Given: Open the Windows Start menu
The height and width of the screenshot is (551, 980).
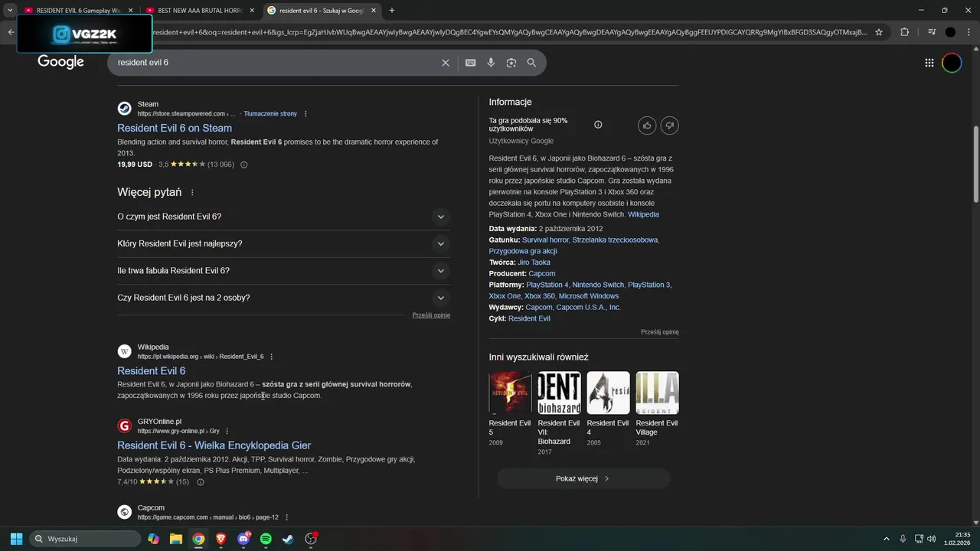Looking at the screenshot, I should coord(16,539).
